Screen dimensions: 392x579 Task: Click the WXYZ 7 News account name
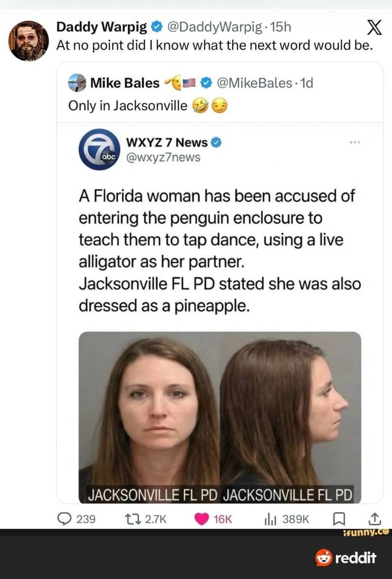(x=167, y=142)
